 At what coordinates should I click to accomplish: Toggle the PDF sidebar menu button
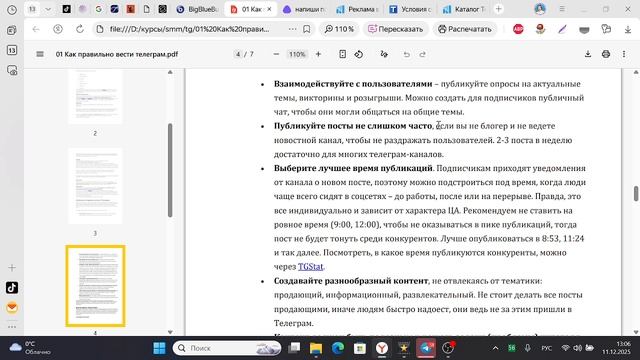(40, 54)
